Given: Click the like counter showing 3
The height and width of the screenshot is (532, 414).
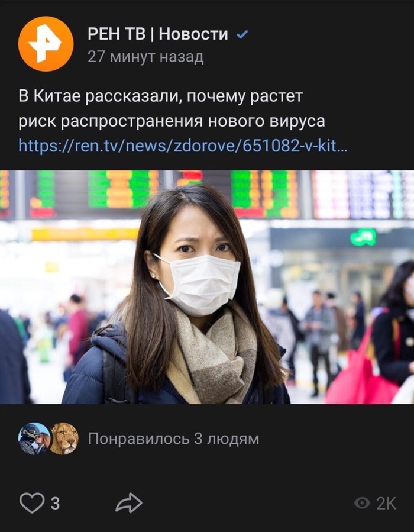Looking at the screenshot, I should coord(55,504).
